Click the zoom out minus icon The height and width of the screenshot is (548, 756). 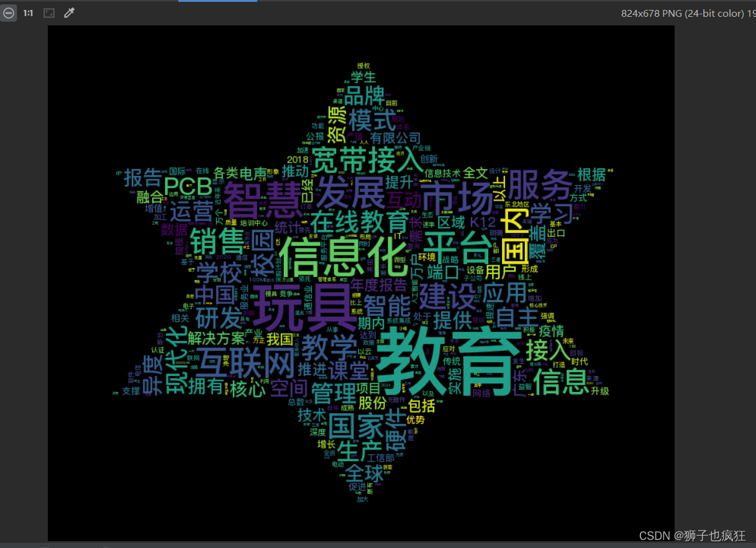tap(9, 13)
